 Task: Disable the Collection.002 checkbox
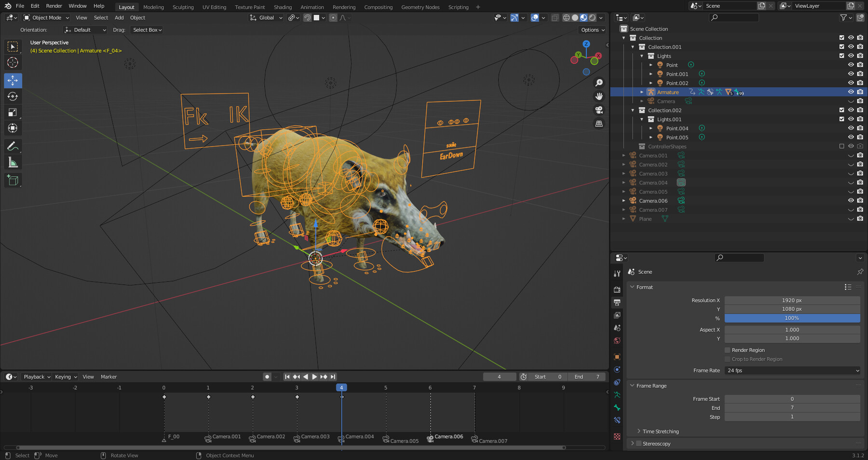(x=841, y=110)
